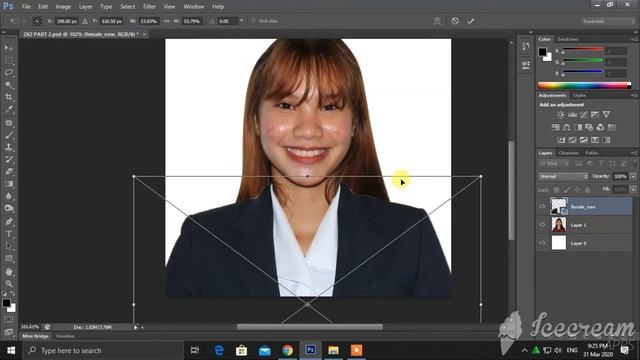Select the Eraser tool

tap(9, 171)
